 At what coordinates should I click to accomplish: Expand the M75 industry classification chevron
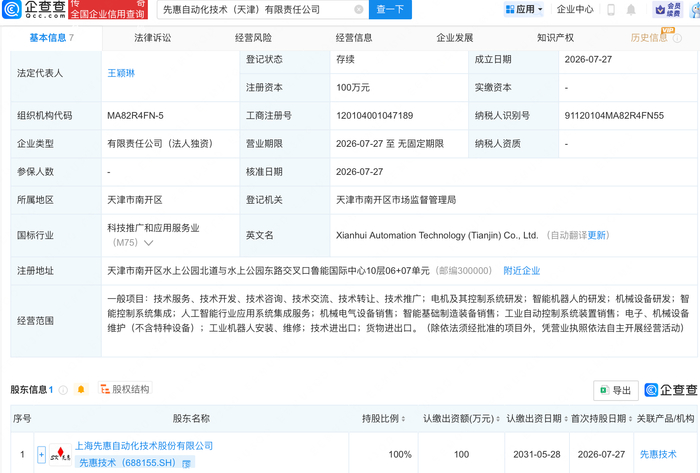pos(148,243)
